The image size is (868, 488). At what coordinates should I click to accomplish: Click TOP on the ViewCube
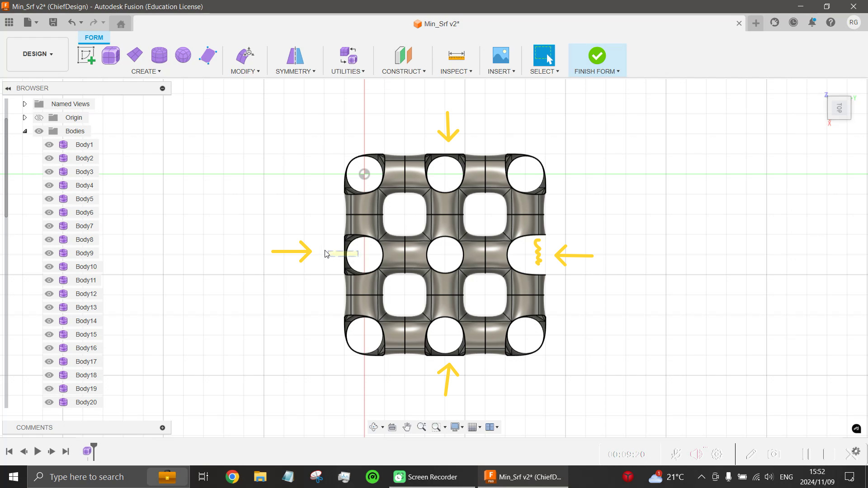pyautogui.click(x=839, y=108)
